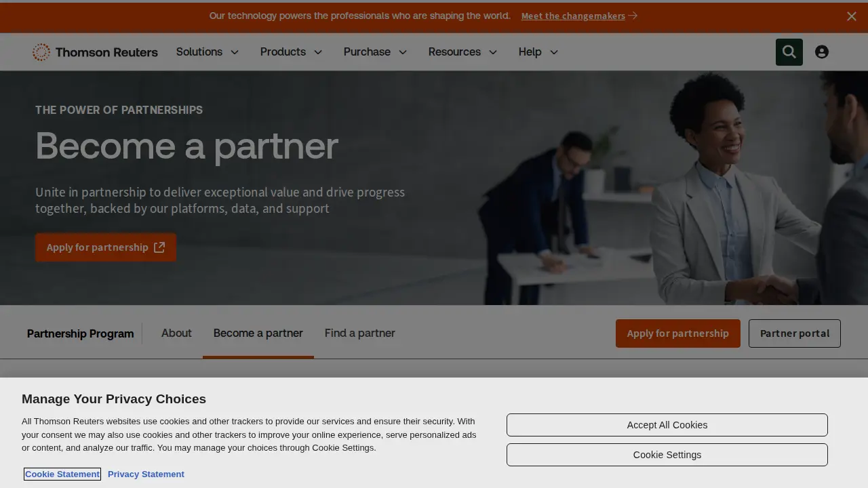Viewport: 868px width, 488px height.
Task: Open the Find a partner tab
Action: pos(360,333)
